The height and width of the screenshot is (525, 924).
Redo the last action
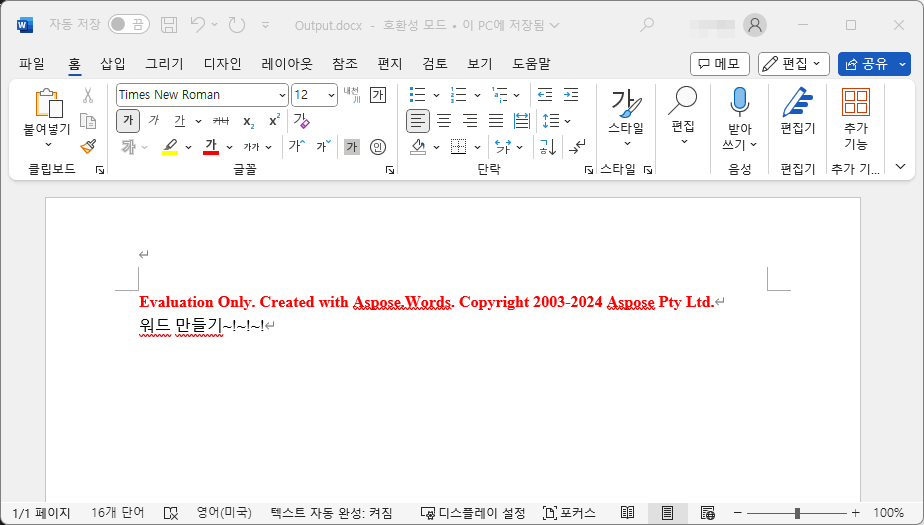pos(237,25)
